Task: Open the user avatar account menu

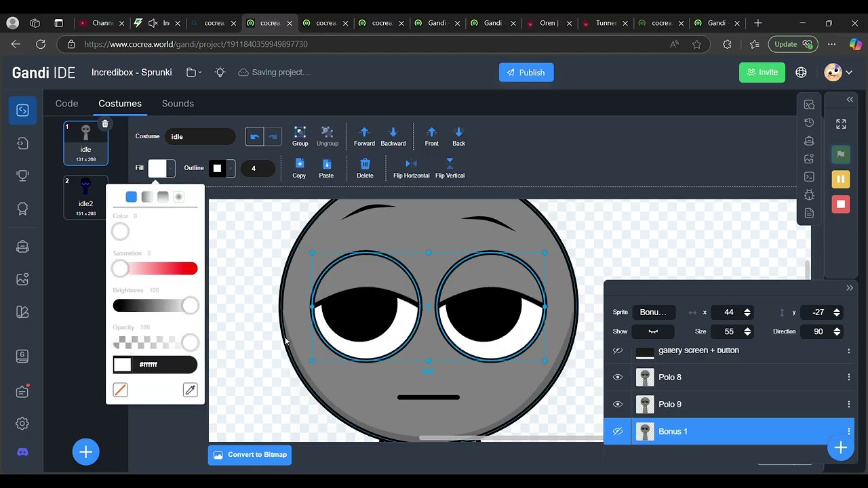Action: pyautogui.click(x=838, y=73)
